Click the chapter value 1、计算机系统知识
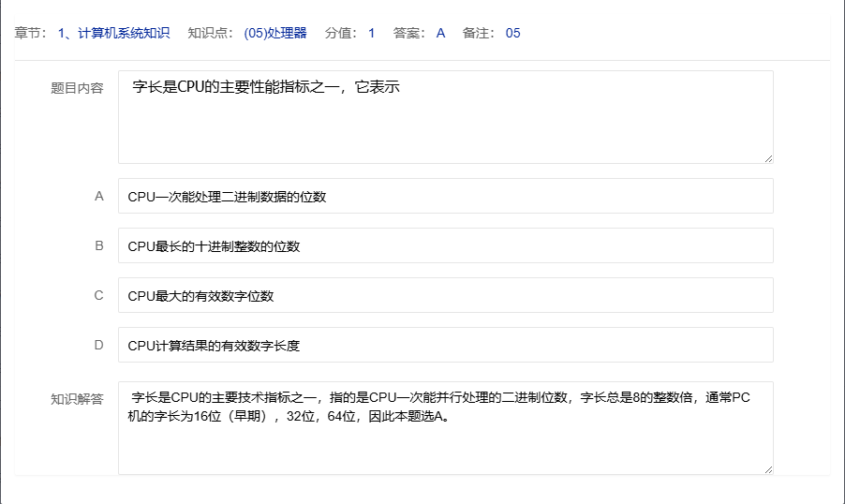The height and width of the screenshot is (504, 845). pyautogui.click(x=113, y=33)
